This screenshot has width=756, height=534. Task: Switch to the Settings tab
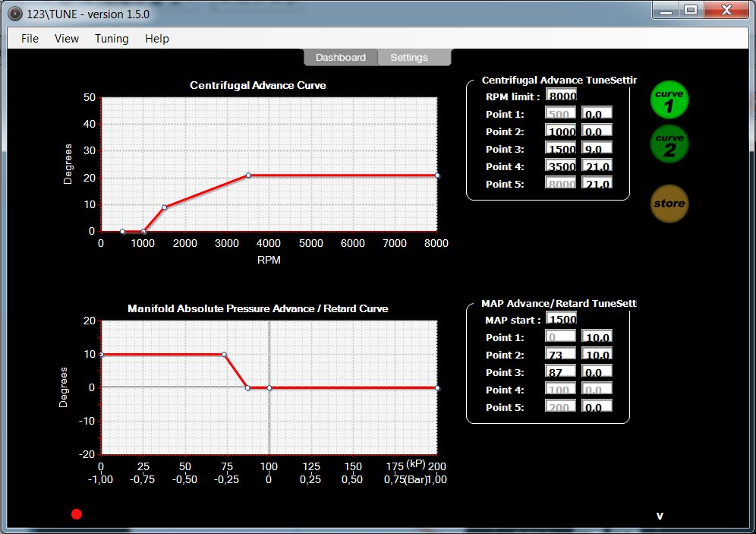click(x=409, y=58)
